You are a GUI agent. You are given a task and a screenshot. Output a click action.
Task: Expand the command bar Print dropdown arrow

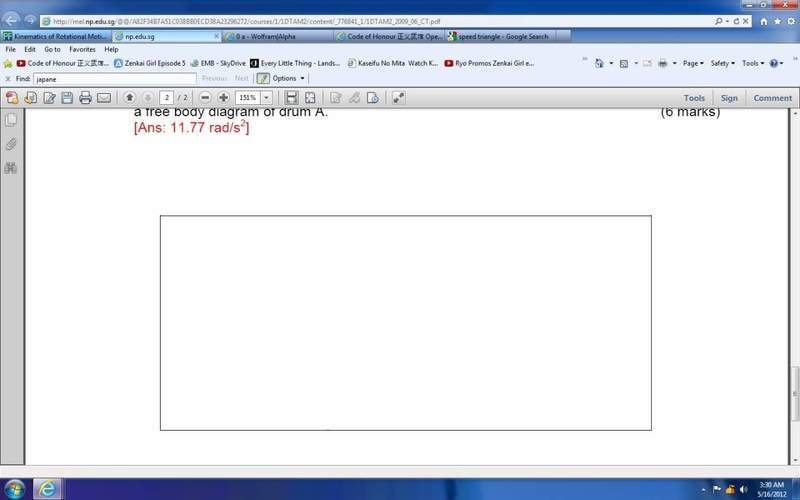click(674, 63)
